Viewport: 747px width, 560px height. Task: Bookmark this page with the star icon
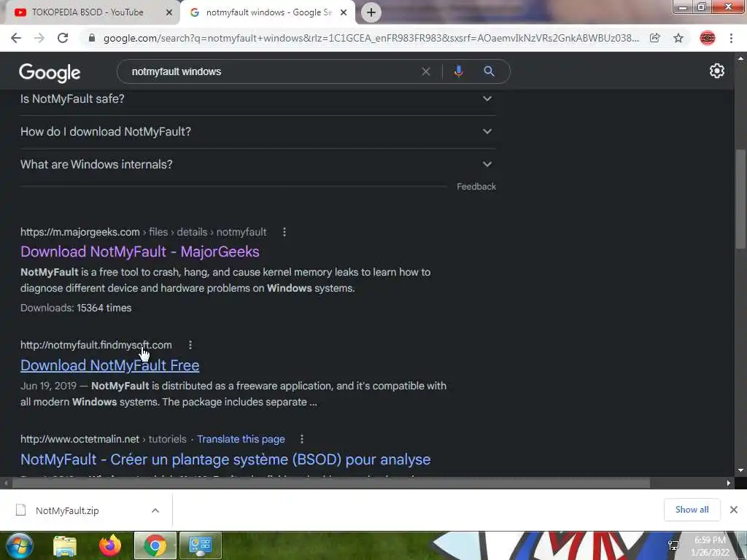coord(678,38)
